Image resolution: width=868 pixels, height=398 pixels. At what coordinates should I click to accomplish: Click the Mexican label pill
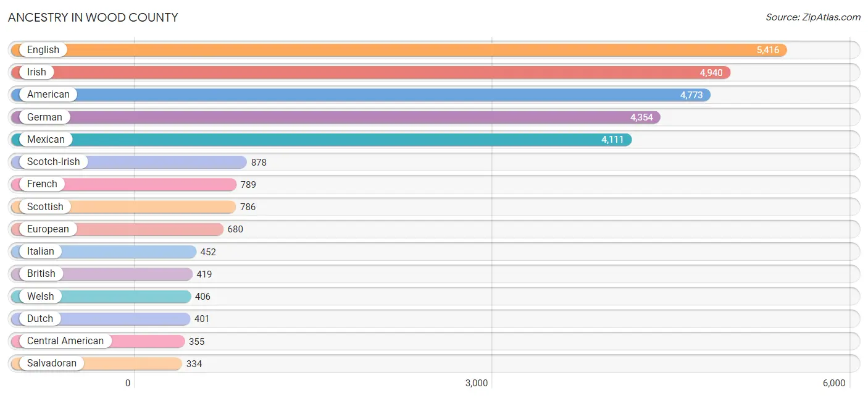point(46,139)
